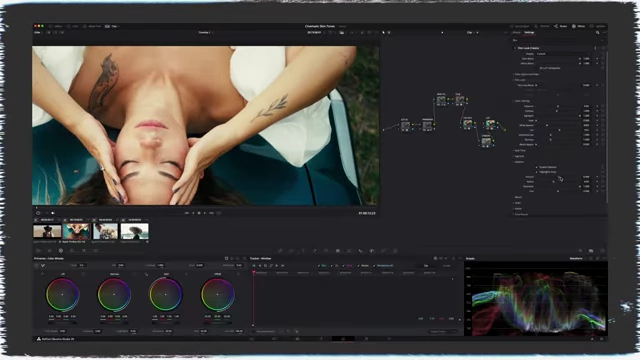Toggle Interactive Mode in Tracker
The image size is (640, 360).
[x=254, y=331]
